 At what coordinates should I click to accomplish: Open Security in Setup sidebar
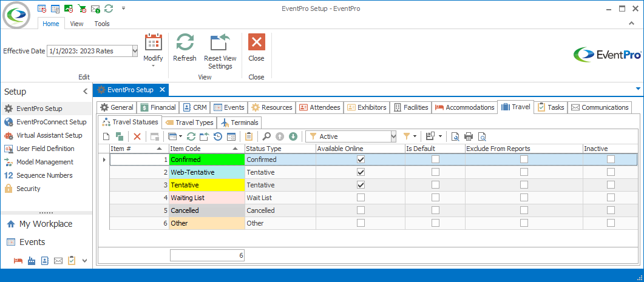(x=46, y=189)
